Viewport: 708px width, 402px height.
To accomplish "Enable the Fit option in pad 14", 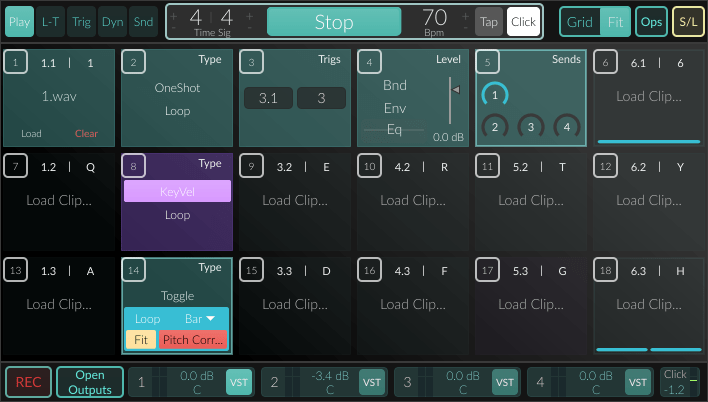I will pos(141,340).
